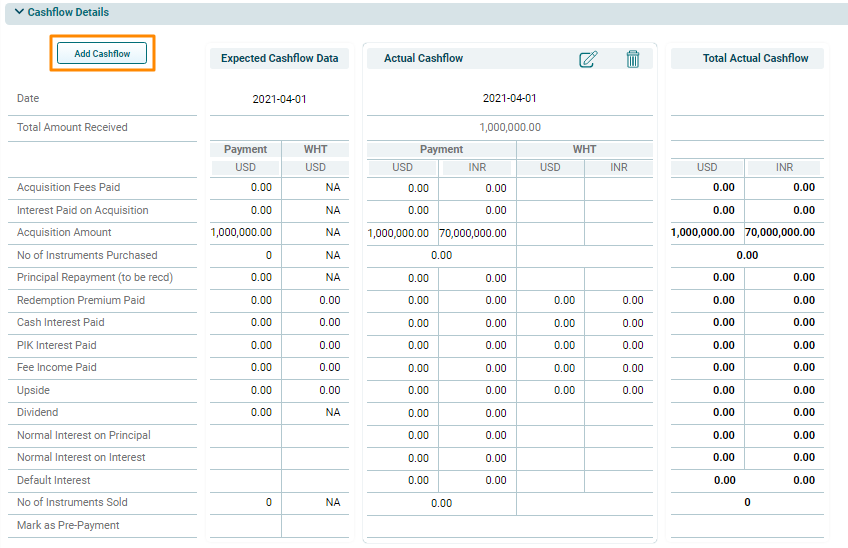Select the Acquisition Fees Paid row label

68,188
